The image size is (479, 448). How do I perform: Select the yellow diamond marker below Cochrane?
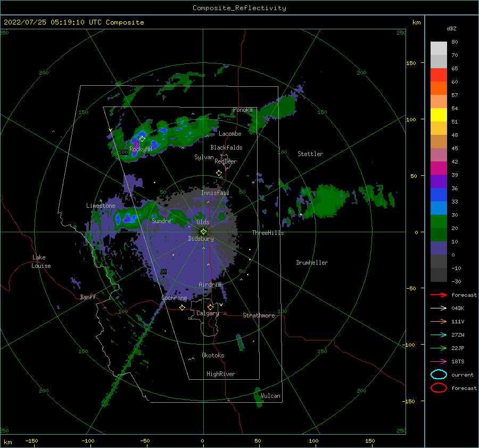click(x=183, y=307)
